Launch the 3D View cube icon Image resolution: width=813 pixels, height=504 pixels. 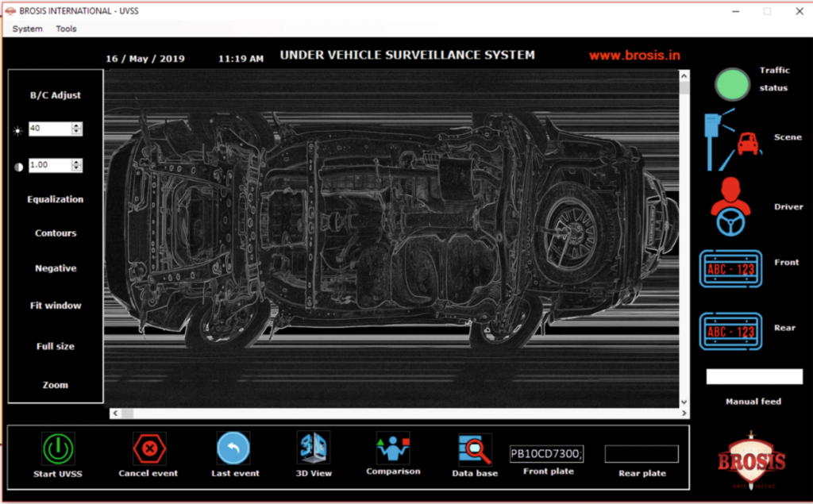[313, 448]
